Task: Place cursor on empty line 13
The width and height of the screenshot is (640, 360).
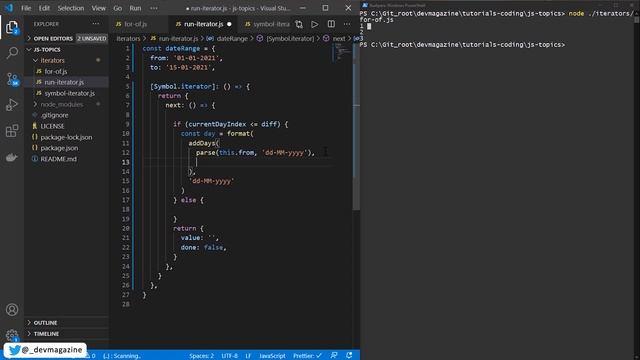Action: pyautogui.click(x=239, y=162)
